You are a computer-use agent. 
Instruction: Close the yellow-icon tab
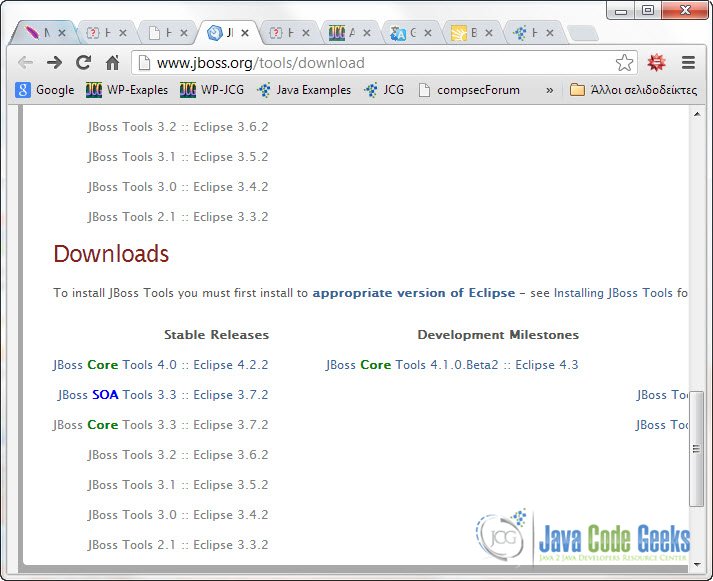tap(489, 33)
